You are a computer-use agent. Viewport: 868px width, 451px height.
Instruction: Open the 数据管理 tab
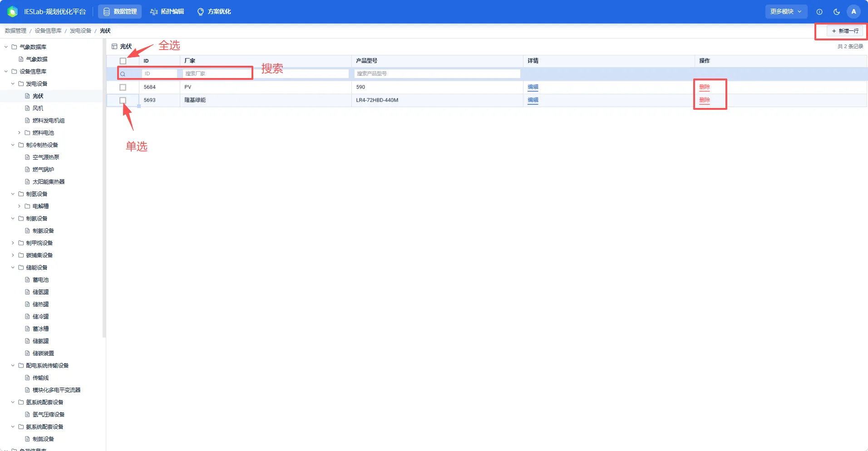click(x=120, y=12)
